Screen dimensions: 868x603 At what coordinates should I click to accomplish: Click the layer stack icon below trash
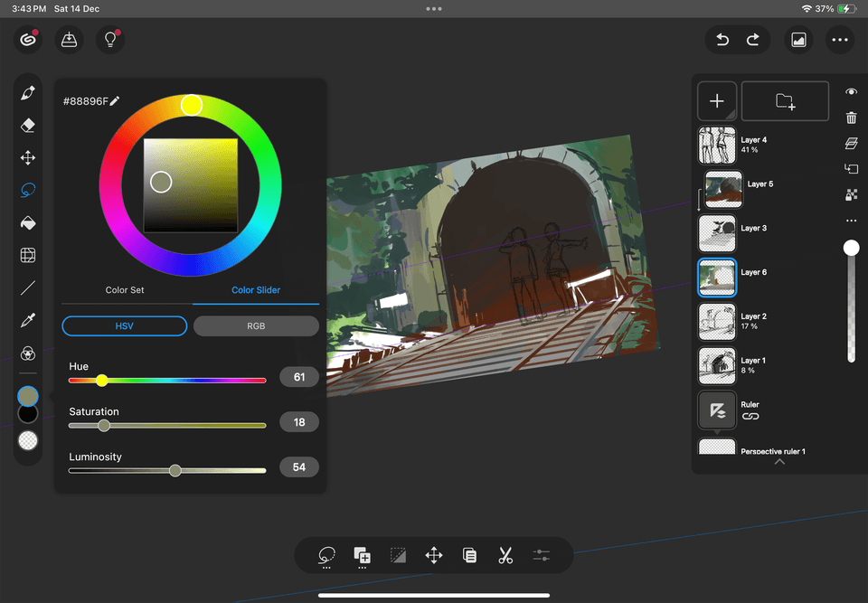coord(852,144)
